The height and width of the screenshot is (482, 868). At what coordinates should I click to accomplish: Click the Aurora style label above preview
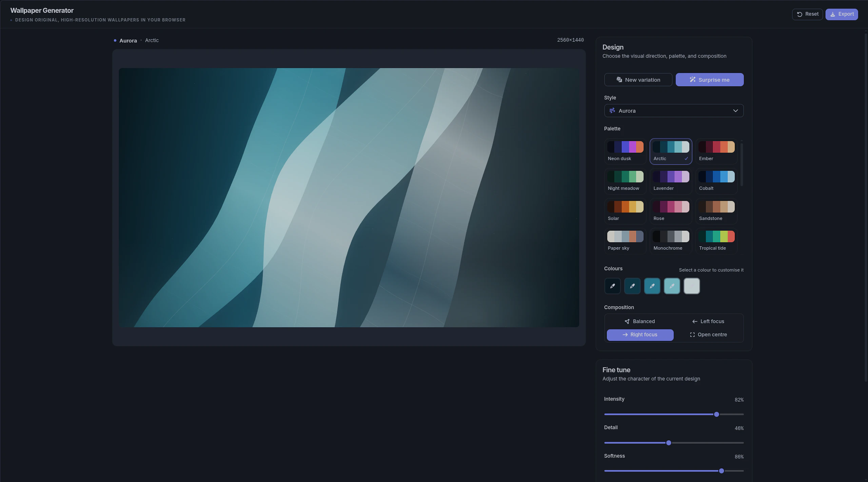128,40
